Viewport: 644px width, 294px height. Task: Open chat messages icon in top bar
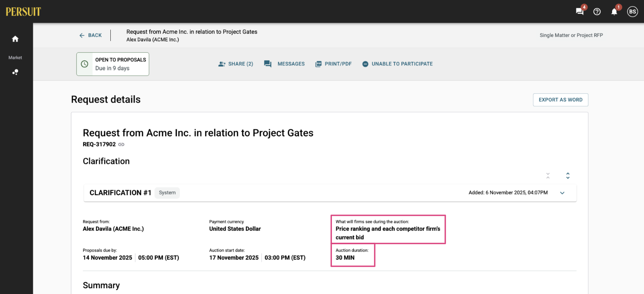point(580,11)
